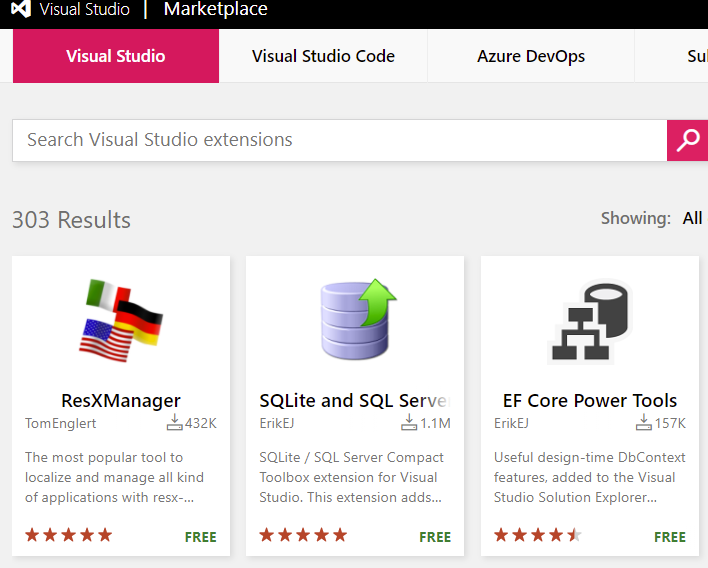Click EF Core Power Tools star rating

coord(538,535)
